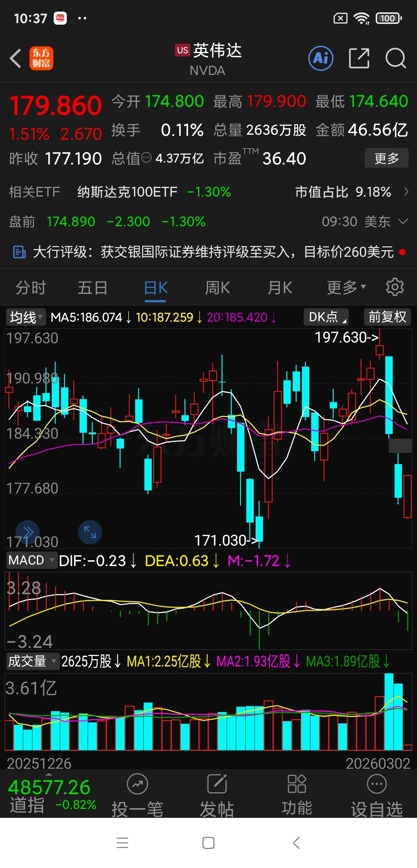This screenshot has height=868, width=417.
Task: Open the search magnifier icon
Action: tap(396, 58)
